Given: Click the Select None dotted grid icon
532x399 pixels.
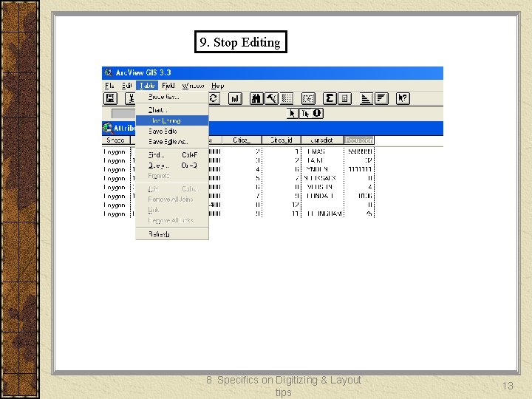Looking at the screenshot, I should pos(308,98).
